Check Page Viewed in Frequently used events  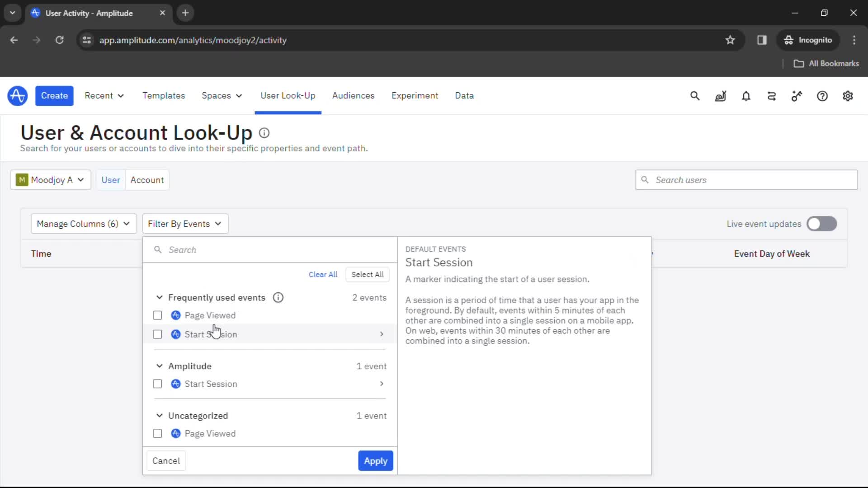tap(157, 315)
